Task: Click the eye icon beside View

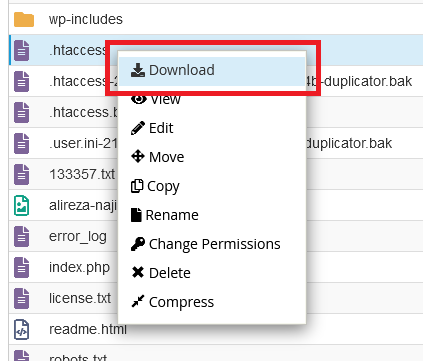Action: pos(139,99)
